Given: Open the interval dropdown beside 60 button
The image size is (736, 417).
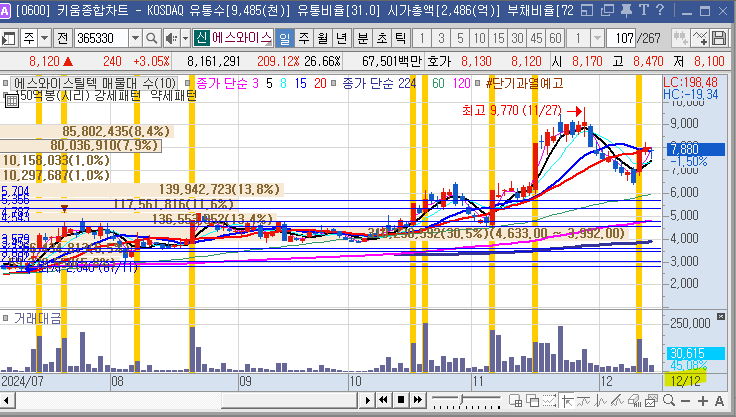Looking at the screenshot, I should pos(595,38).
